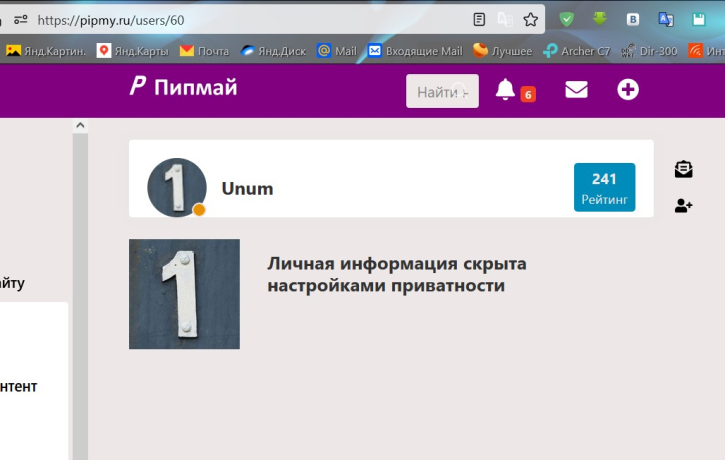Image resolution: width=725 pixels, height=460 pixels.
Task: Open Лучшее bookmark
Action: pos(503,50)
